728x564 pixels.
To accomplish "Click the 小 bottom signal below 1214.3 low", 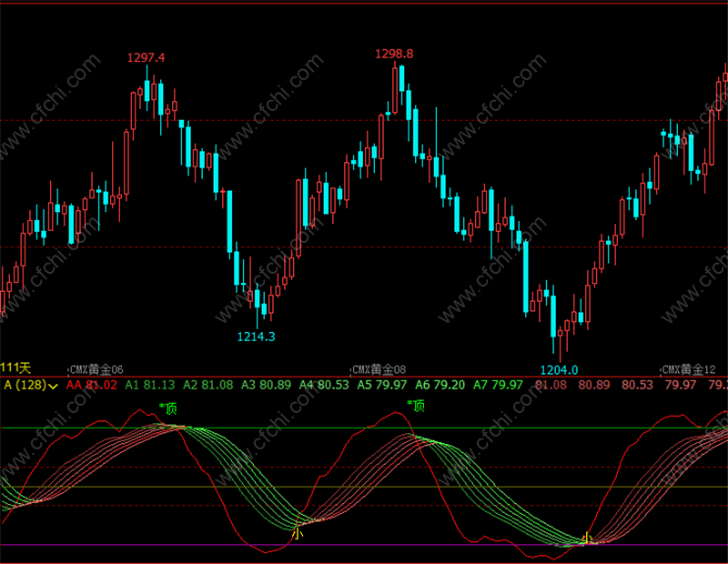I will [x=298, y=534].
